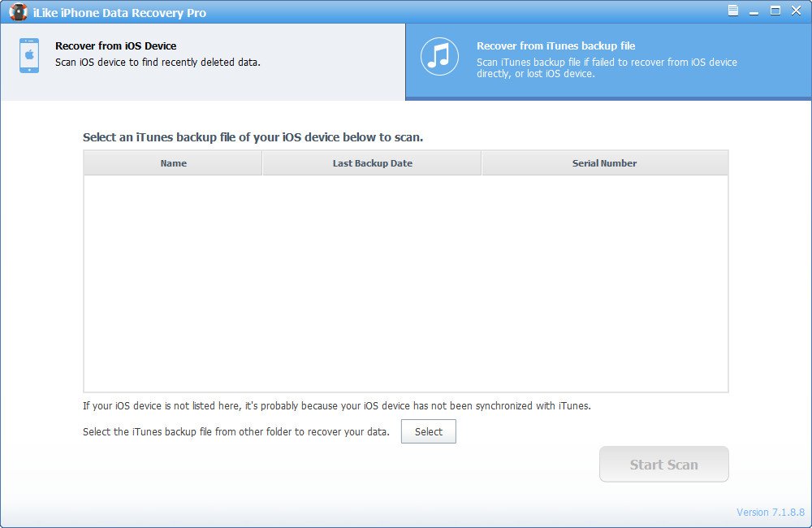Click the iTunes music note icon
Screen dimensions: 812x528
click(x=439, y=57)
